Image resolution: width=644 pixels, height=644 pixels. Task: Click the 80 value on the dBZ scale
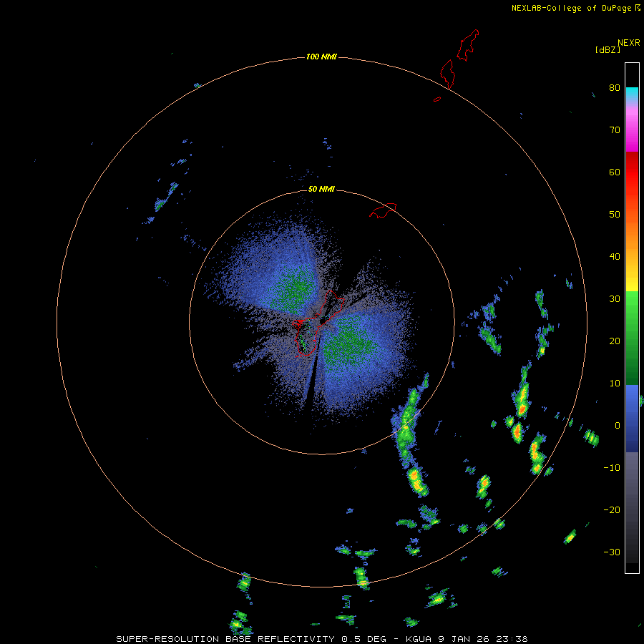pyautogui.click(x=615, y=87)
